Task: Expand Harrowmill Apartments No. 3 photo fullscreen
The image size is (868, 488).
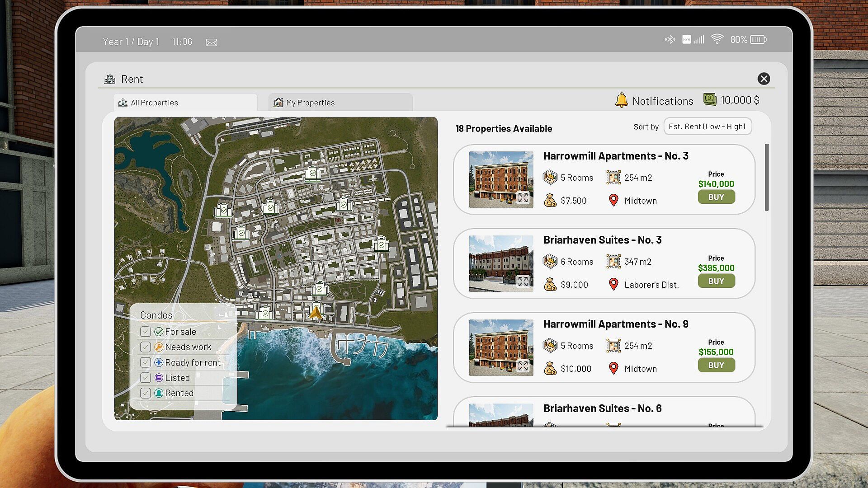Action: pos(523,197)
